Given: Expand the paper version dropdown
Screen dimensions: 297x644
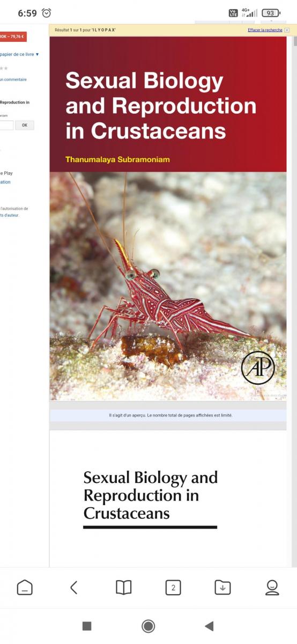Looking at the screenshot, I should pyautogui.click(x=20, y=54).
